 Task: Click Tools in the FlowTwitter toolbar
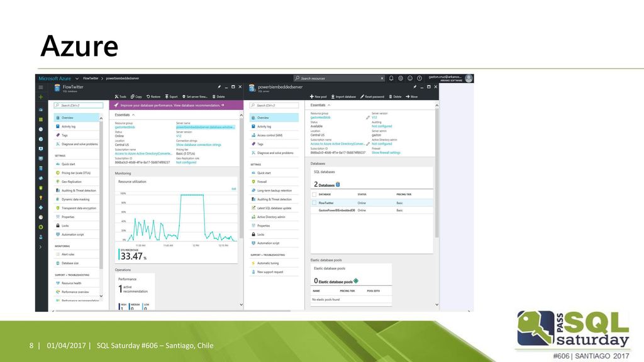coord(121,97)
